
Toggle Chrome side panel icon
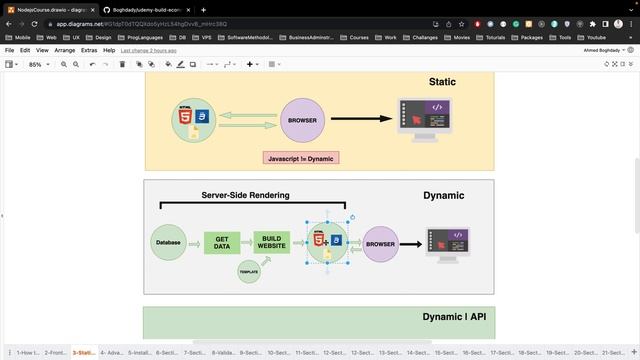[x=605, y=24]
